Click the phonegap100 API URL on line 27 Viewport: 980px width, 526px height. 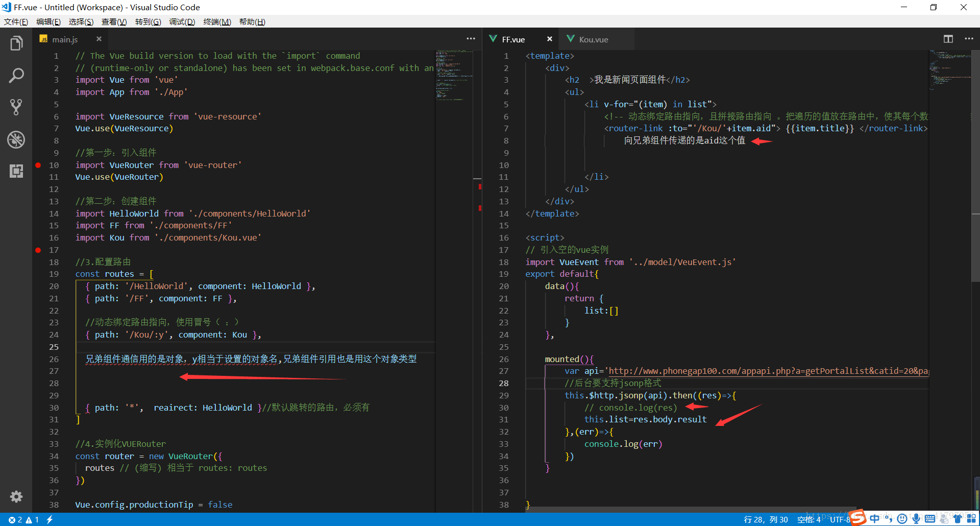point(769,371)
